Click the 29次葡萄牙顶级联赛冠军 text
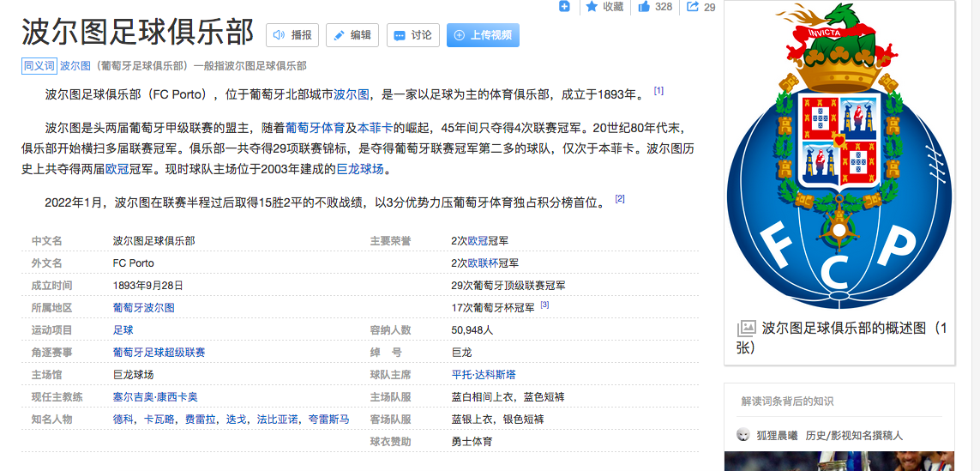The height and width of the screenshot is (471, 980). coord(508,285)
